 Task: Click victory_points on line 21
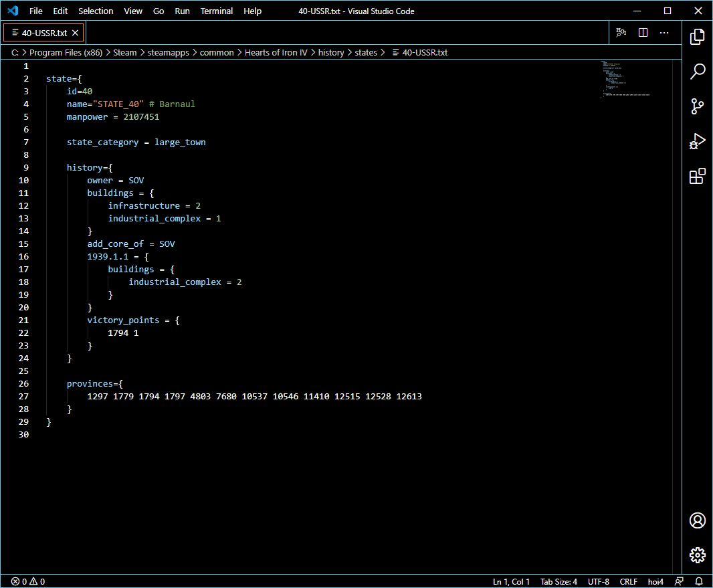tap(123, 320)
